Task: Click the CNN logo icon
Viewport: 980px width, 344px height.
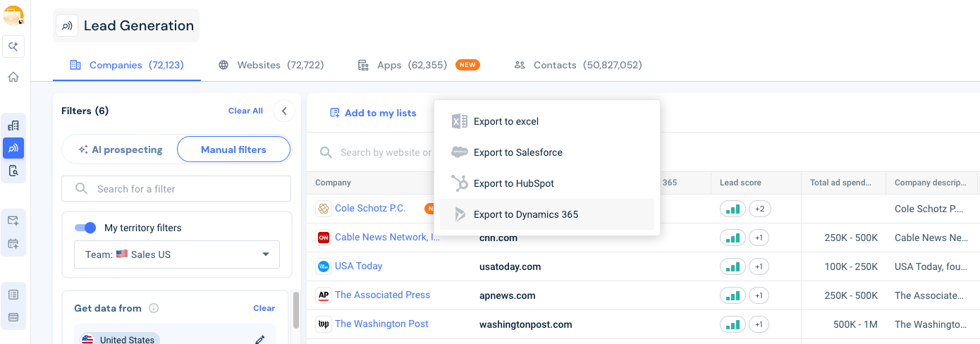Action: 324,238
